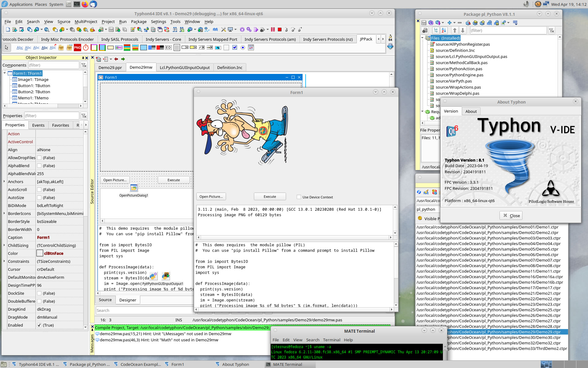Click the New Unit toolbar icon
588x368 pixels.
tap(15, 30)
